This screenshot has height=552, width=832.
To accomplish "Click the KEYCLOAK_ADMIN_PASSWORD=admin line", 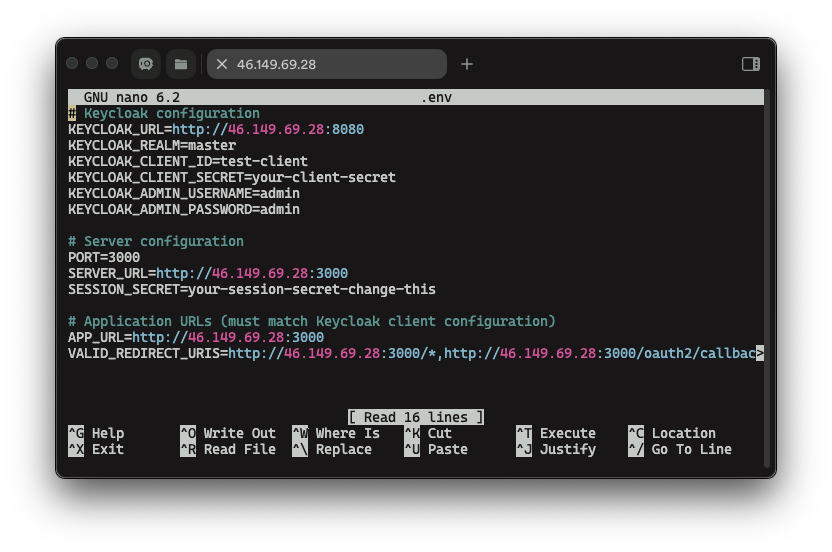I will 184,209.
